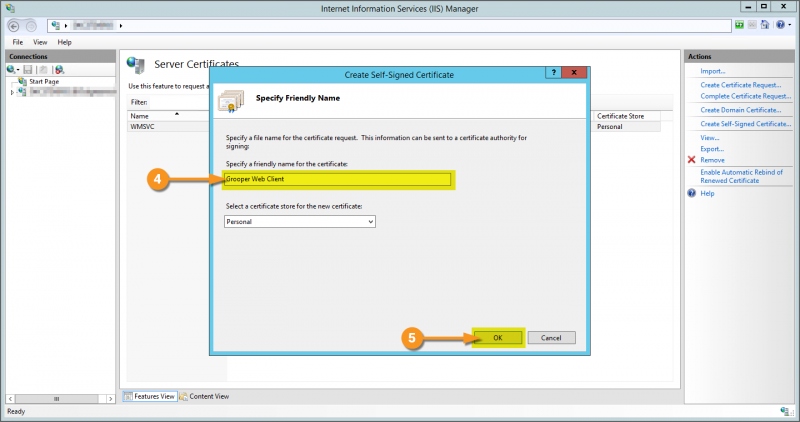
Task: Click the Help link in Actions
Action: [x=707, y=193]
